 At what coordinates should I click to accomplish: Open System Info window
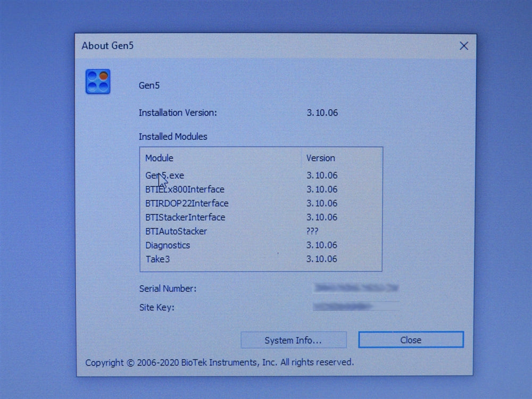(x=294, y=340)
